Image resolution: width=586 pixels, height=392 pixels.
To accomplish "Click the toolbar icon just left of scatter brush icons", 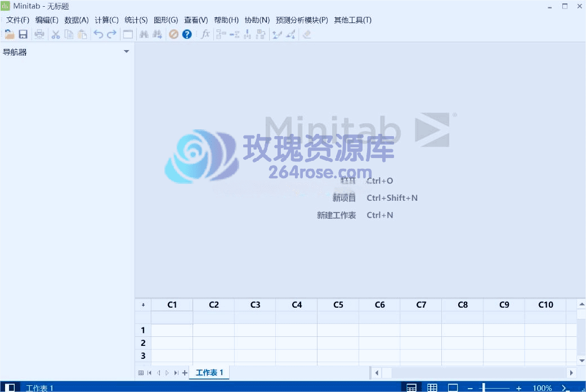I will click(x=261, y=34).
